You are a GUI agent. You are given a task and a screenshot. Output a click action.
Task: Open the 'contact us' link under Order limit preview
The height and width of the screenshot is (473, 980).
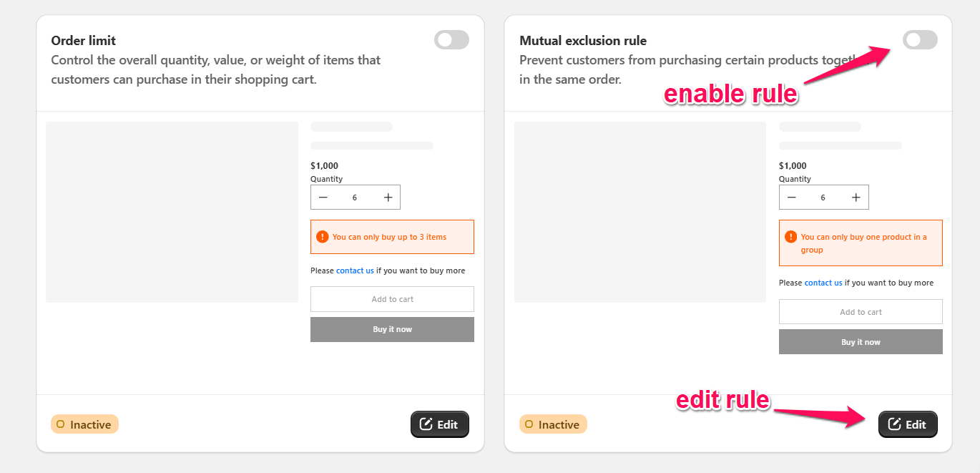click(x=355, y=270)
